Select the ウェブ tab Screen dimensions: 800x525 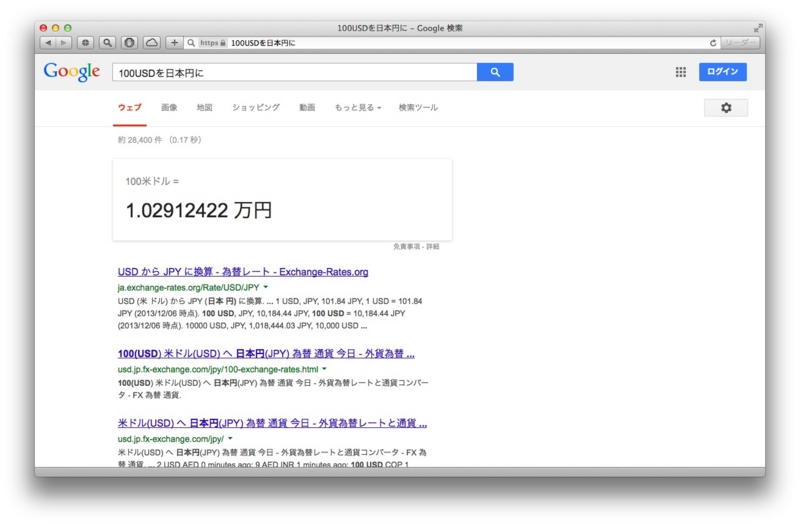point(130,108)
